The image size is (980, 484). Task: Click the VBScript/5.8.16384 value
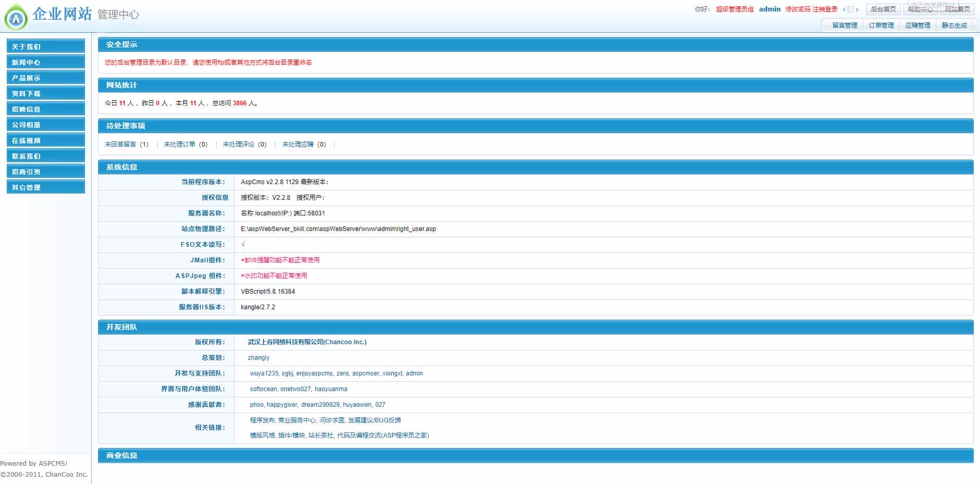(x=268, y=292)
